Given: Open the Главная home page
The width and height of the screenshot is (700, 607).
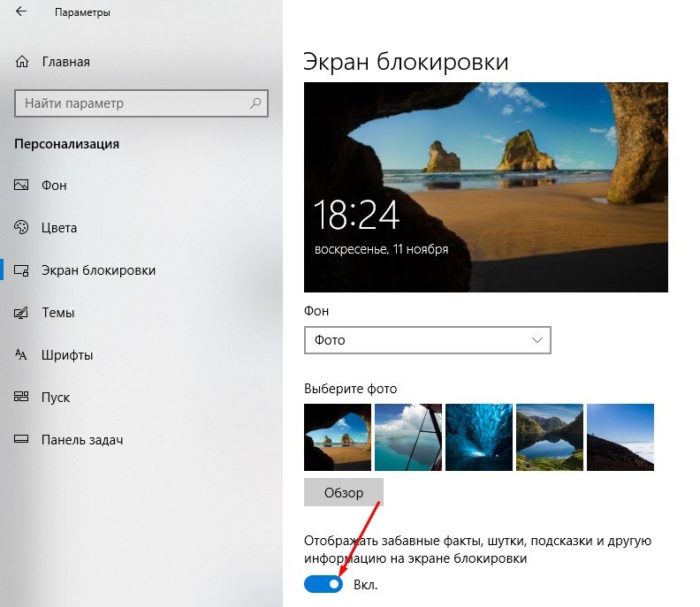Looking at the screenshot, I should (66, 62).
